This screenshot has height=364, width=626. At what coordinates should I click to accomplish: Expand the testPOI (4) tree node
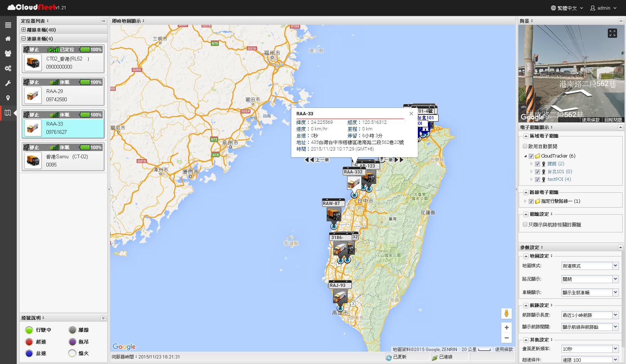531,179
